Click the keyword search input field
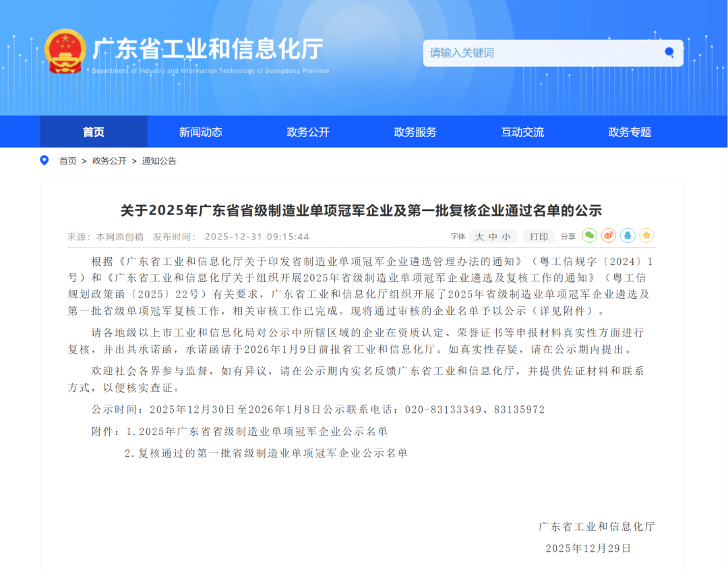728x572 pixels. (539, 53)
